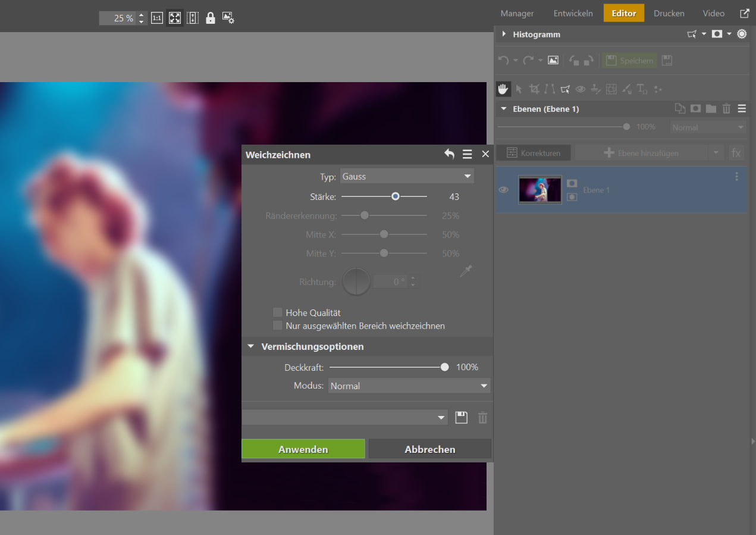
Task: Click the fit-to-screen zoom icon
Action: pos(175,18)
